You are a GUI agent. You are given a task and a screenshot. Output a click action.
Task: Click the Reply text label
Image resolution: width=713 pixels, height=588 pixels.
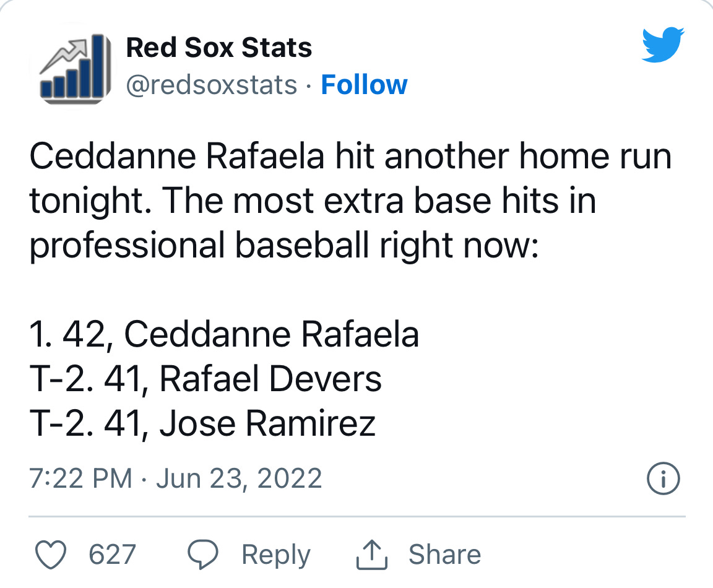[x=276, y=554]
